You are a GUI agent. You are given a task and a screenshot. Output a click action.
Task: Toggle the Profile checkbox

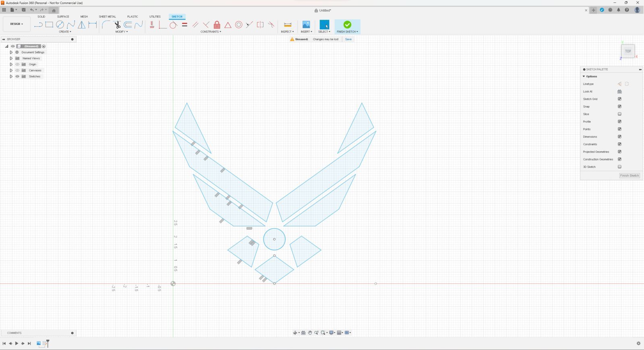click(619, 121)
